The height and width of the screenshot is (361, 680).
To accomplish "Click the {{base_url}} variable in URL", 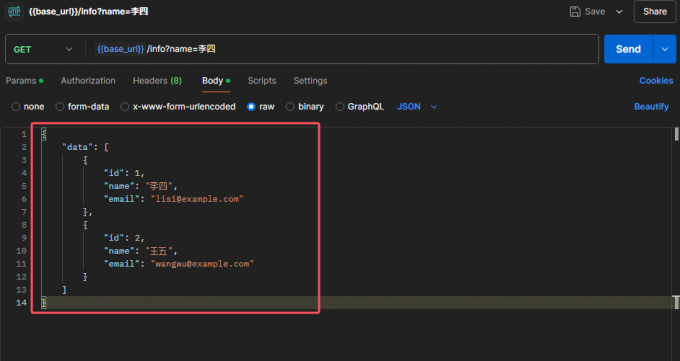I will coord(120,49).
